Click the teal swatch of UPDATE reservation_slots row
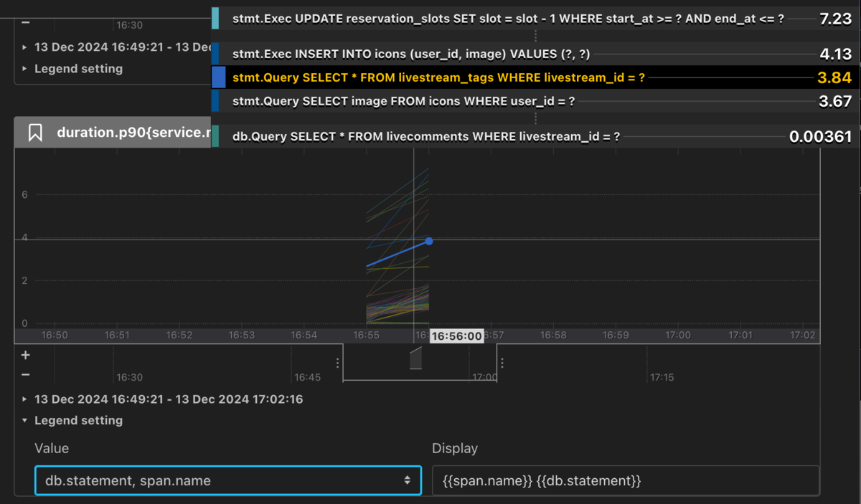Screen dimensions: 861x504 point(215,19)
